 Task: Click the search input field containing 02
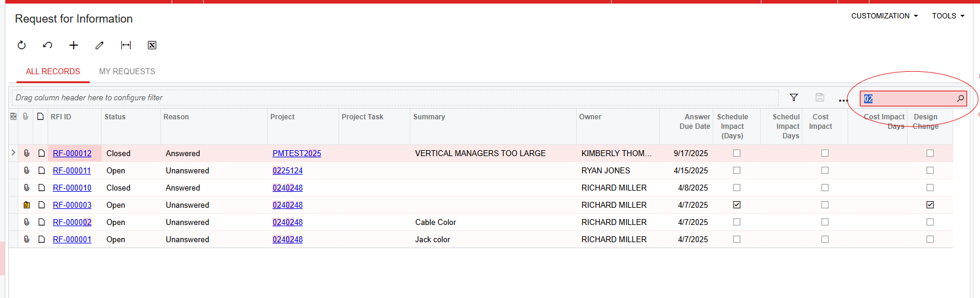click(x=909, y=99)
